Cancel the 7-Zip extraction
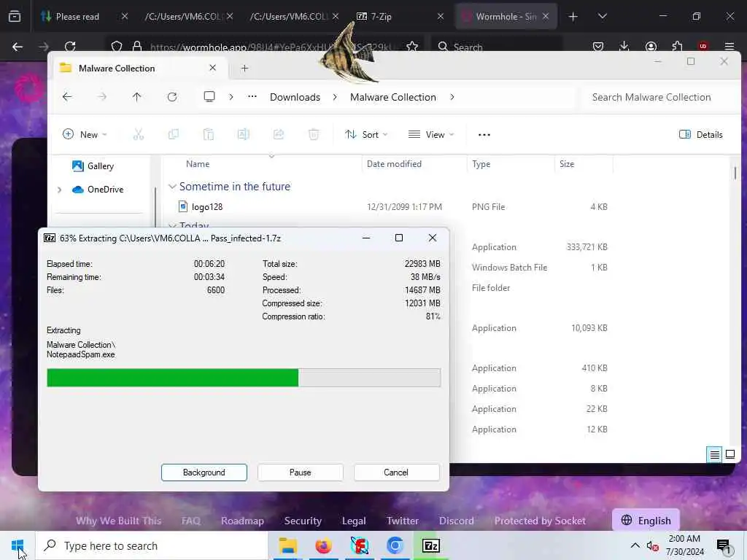Viewport: 747px width, 560px height. coord(396,472)
